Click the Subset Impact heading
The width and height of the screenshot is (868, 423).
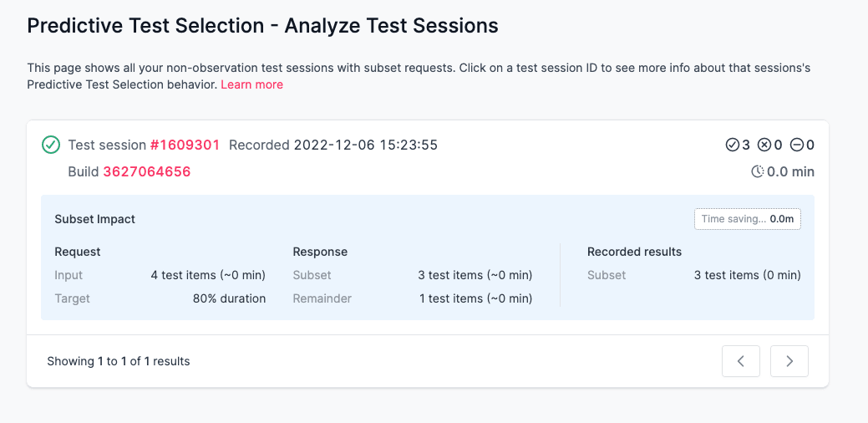pyautogui.click(x=94, y=219)
